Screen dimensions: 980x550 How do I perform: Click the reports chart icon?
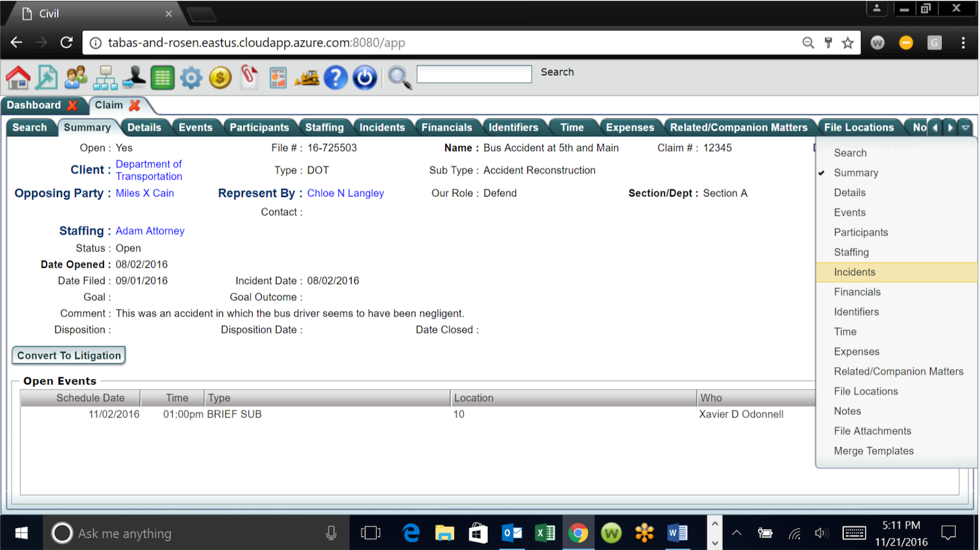[279, 77]
